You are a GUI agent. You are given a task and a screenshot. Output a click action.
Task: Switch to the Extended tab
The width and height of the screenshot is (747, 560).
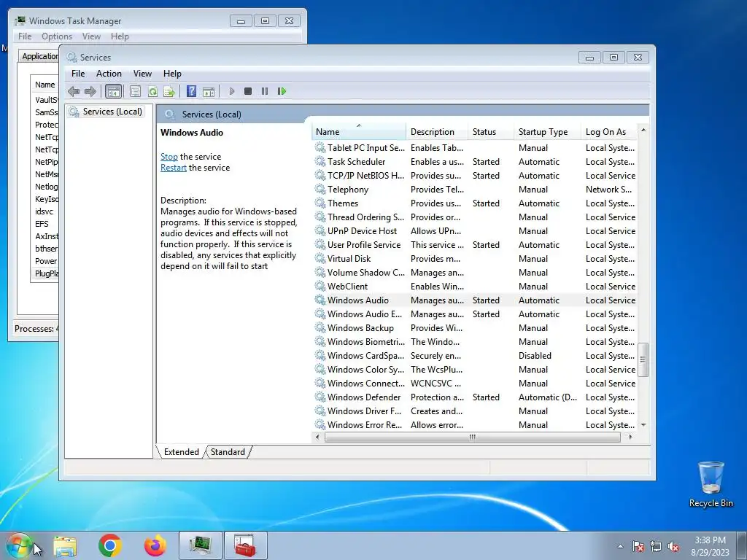point(182,452)
